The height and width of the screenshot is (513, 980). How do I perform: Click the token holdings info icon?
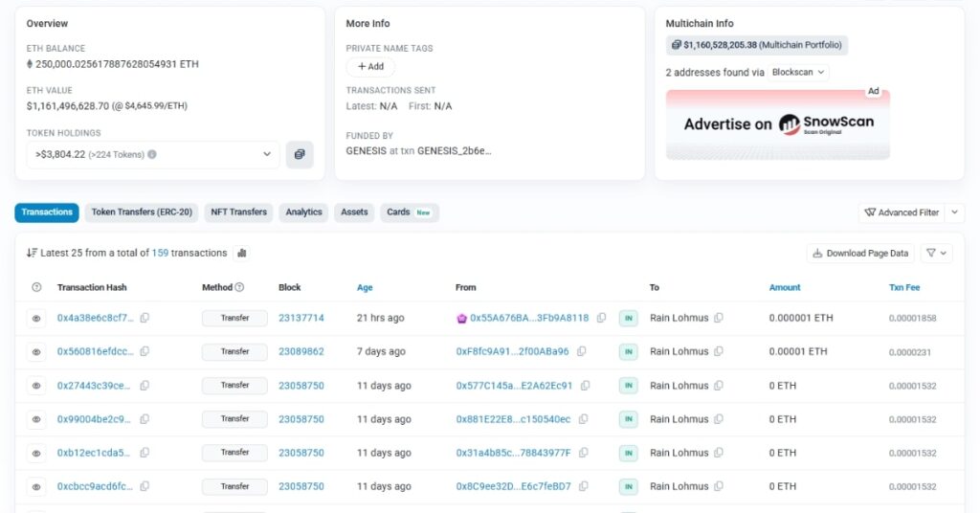coord(152,154)
